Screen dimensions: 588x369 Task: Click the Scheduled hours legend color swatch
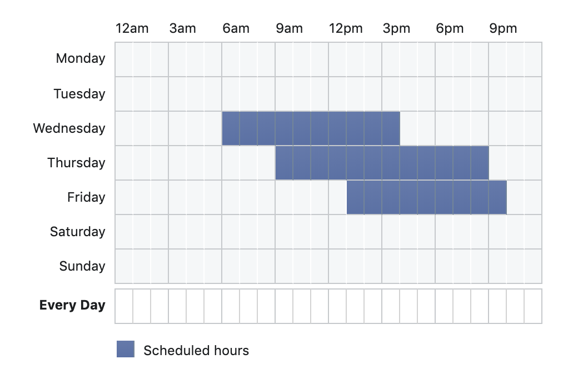point(126,349)
